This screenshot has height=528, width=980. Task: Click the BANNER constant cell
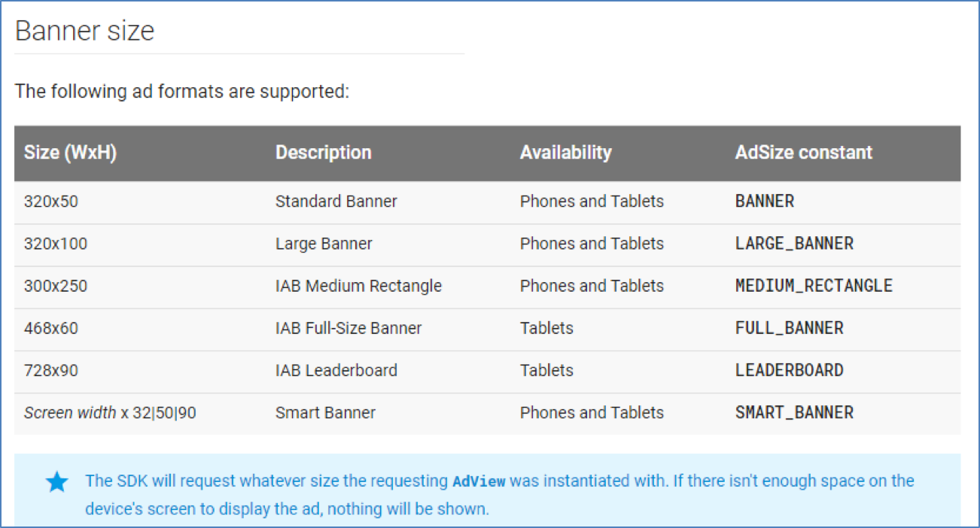point(764,202)
